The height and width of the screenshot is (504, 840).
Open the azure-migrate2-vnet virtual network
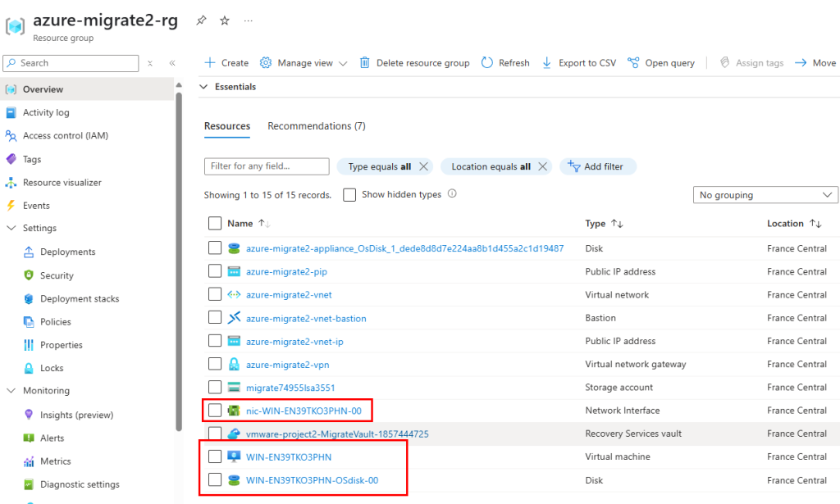pyautogui.click(x=289, y=295)
